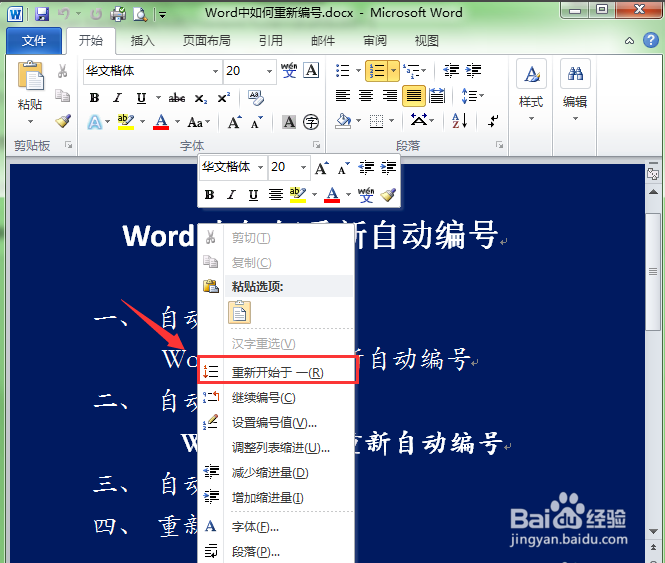Toggle Italic on the mini toolbar

[231, 195]
